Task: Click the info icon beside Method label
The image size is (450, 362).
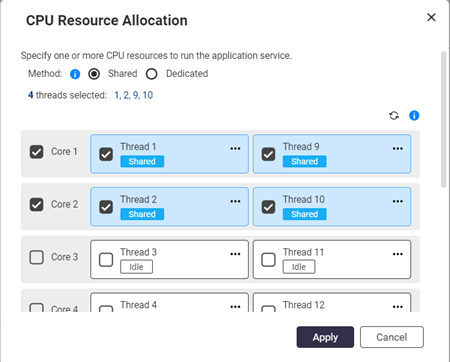Action: point(75,74)
